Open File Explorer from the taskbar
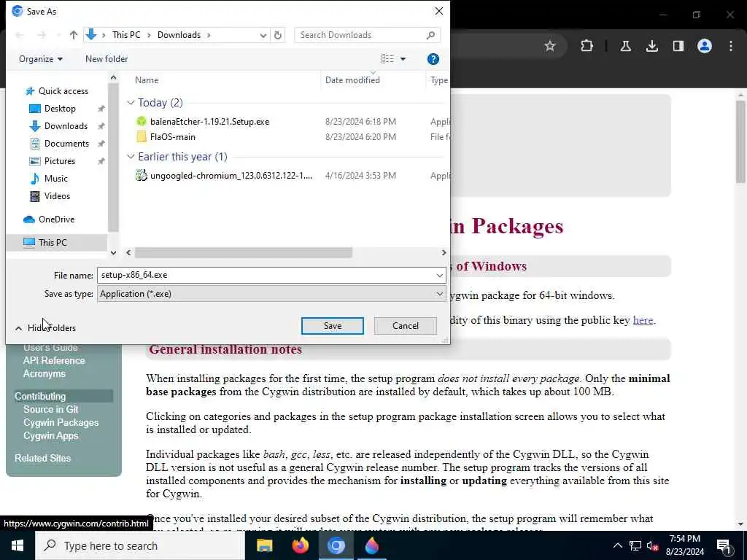The image size is (747, 560). click(264, 545)
